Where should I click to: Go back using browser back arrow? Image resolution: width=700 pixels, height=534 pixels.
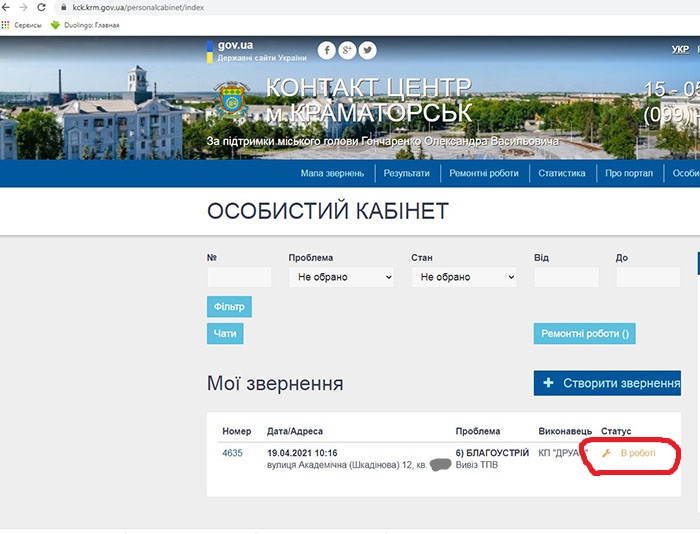[x=8, y=7]
